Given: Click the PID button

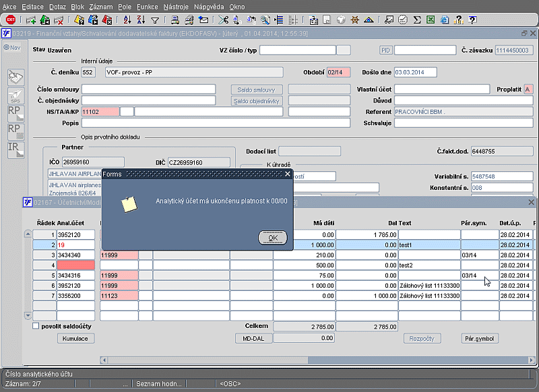Looking at the screenshot, I should (x=385, y=50).
